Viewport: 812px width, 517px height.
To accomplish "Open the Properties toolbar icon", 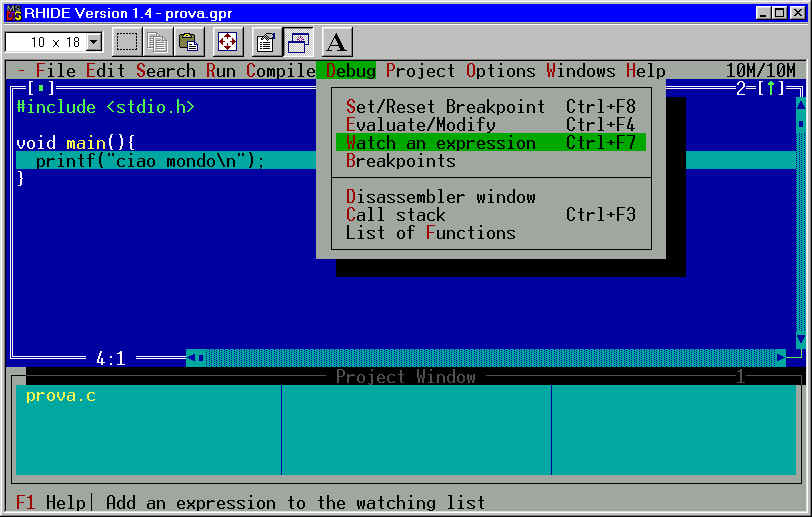I will pos(266,42).
